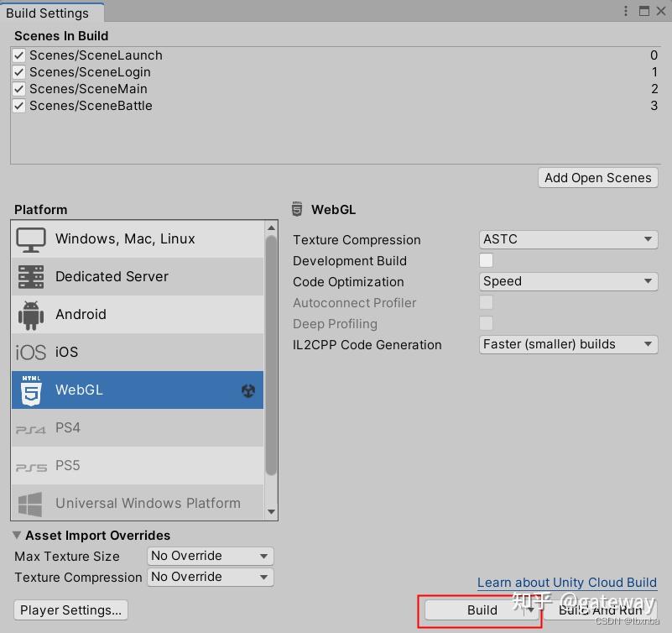
Task: Select the Android platform
Action: pos(138,314)
